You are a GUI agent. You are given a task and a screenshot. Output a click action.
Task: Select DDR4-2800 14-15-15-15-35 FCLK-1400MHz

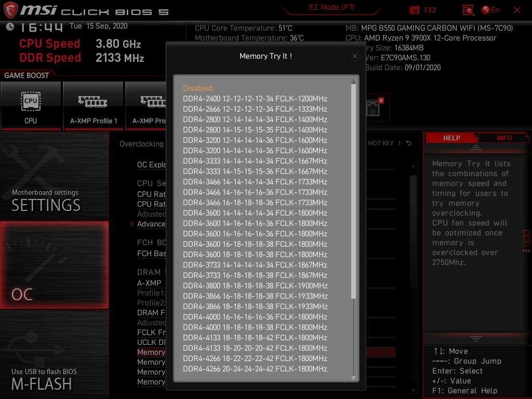coord(255,130)
